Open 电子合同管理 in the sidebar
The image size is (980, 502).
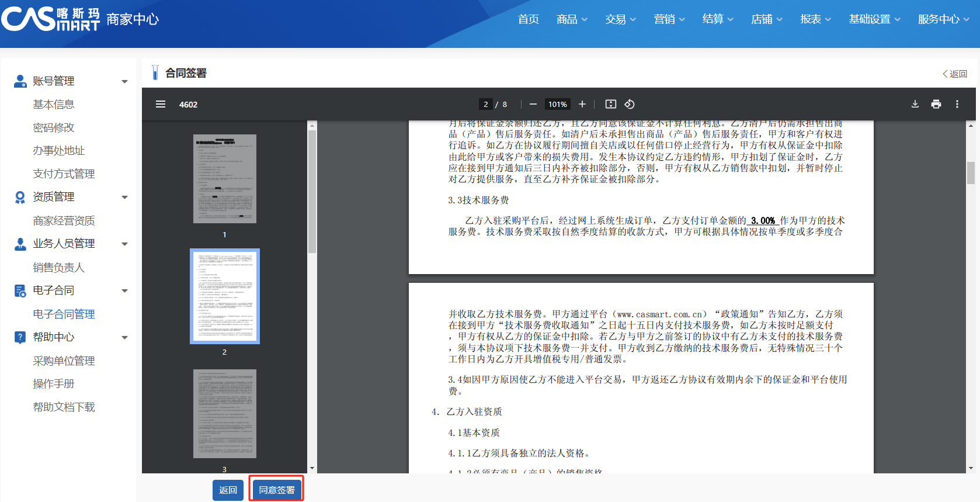(x=64, y=314)
